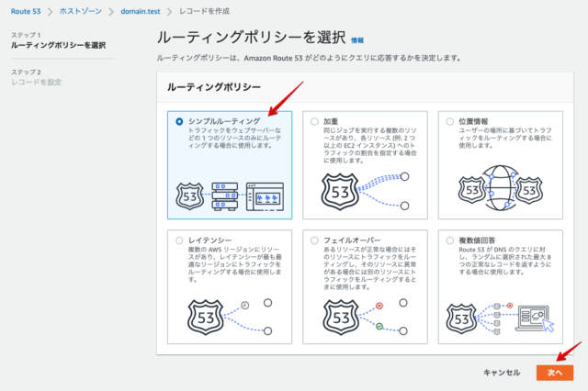Screen dimensions: 588x391
Task: Click the レコードを作成 breadcrumb text
Action: [204, 11]
